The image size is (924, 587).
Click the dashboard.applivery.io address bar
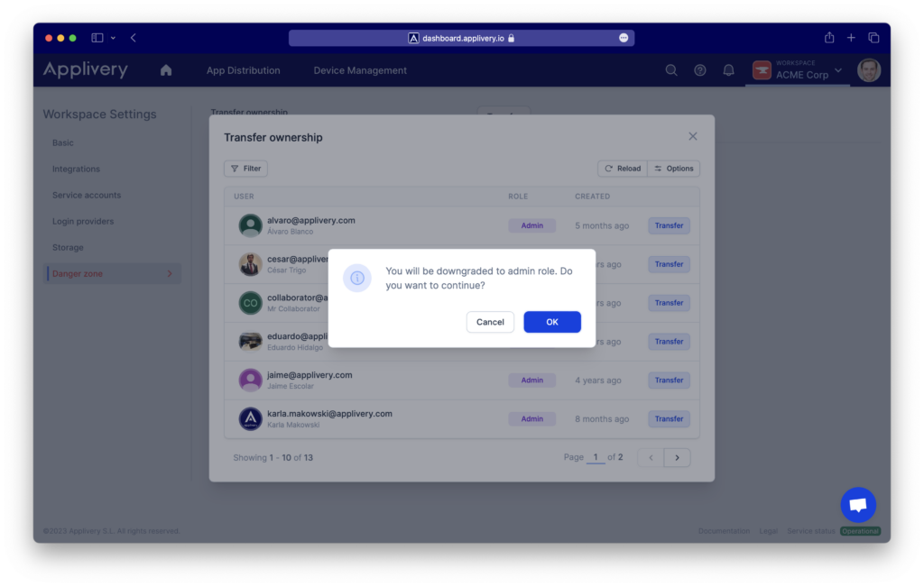461,38
